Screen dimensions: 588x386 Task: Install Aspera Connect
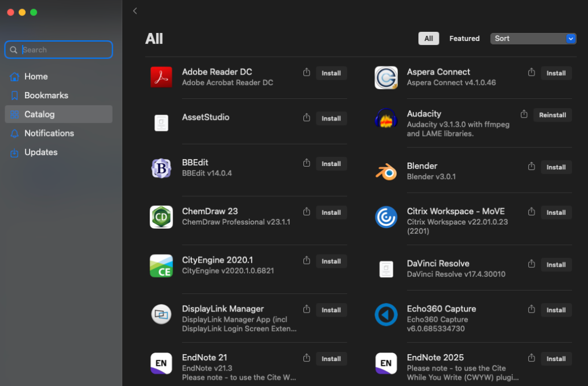tap(556, 73)
